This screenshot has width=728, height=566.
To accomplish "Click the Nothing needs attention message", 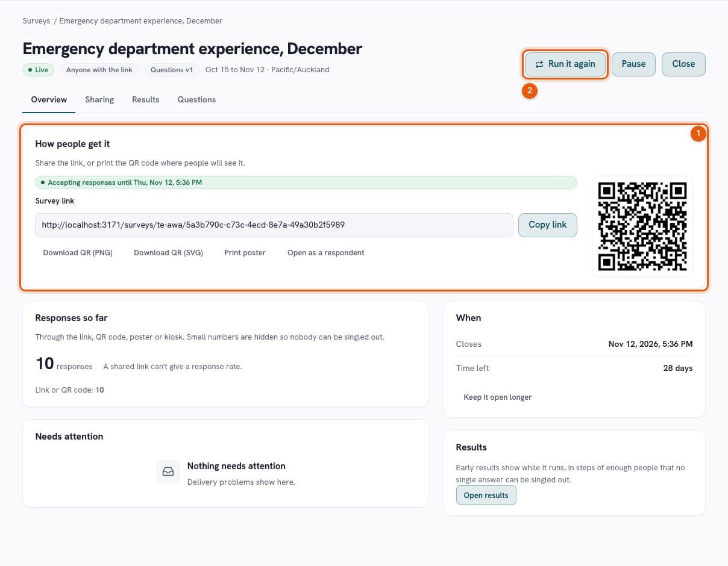I will pos(236,466).
